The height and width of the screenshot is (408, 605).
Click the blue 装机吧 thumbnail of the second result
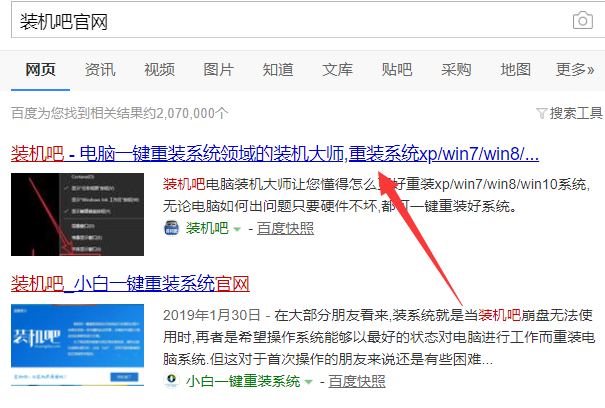tap(77, 345)
